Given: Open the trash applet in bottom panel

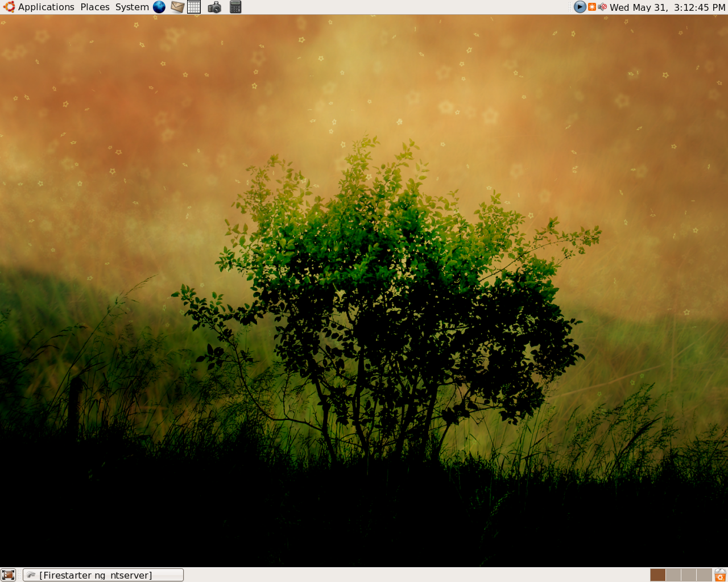Looking at the screenshot, I should coord(720,575).
